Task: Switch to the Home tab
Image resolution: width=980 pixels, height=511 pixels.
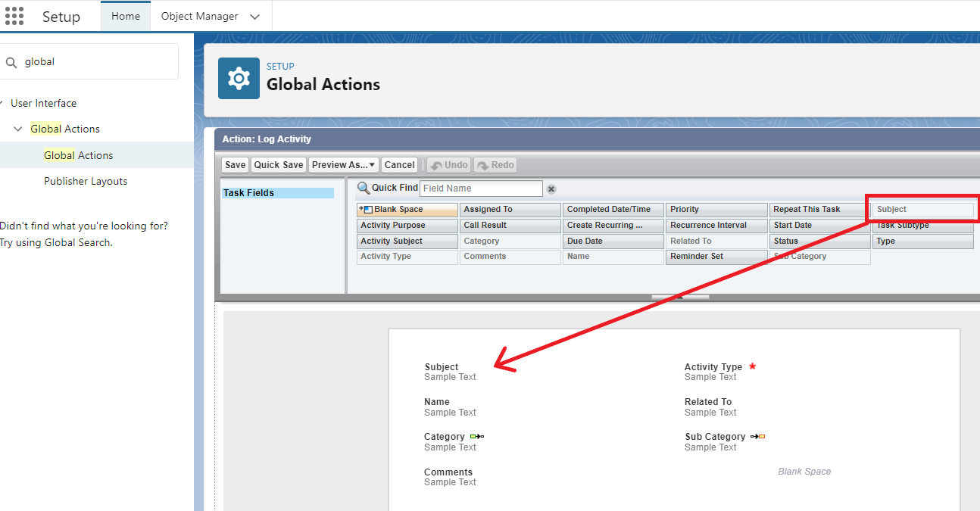Action: pos(126,16)
